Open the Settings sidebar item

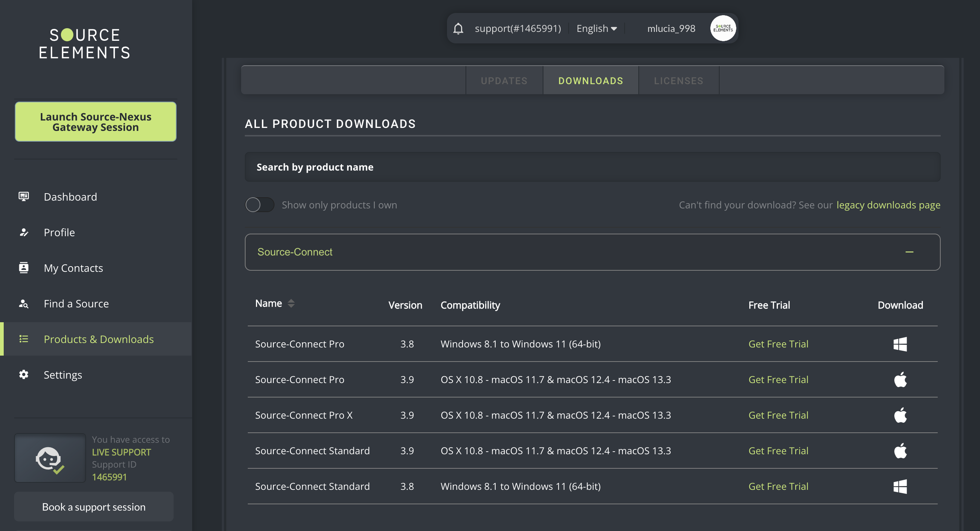pyautogui.click(x=63, y=375)
